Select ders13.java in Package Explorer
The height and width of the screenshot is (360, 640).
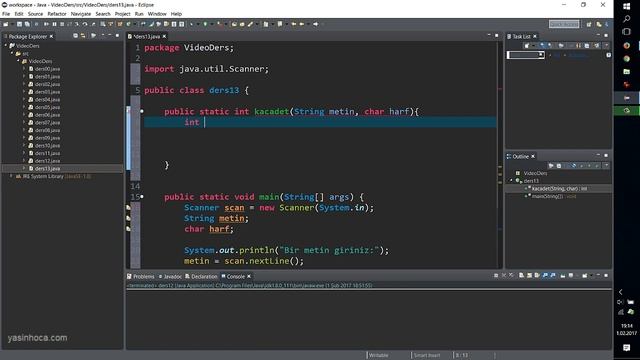[x=47, y=168]
